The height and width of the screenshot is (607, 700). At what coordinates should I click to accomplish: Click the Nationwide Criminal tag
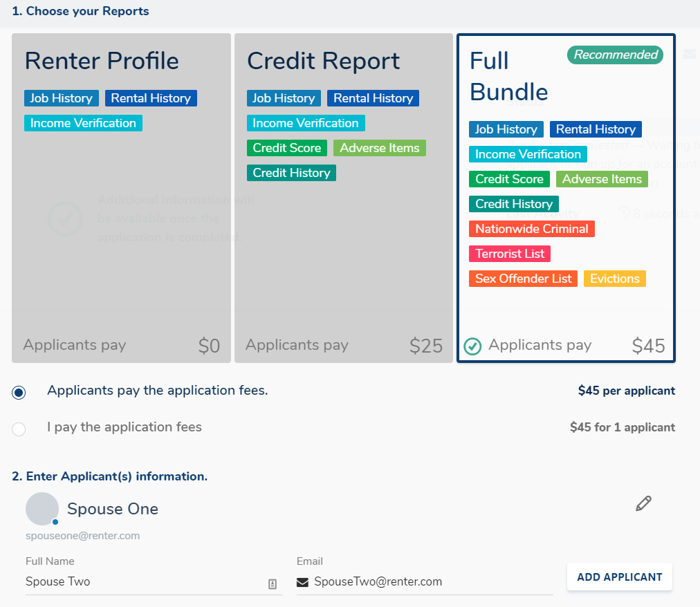pos(531,229)
